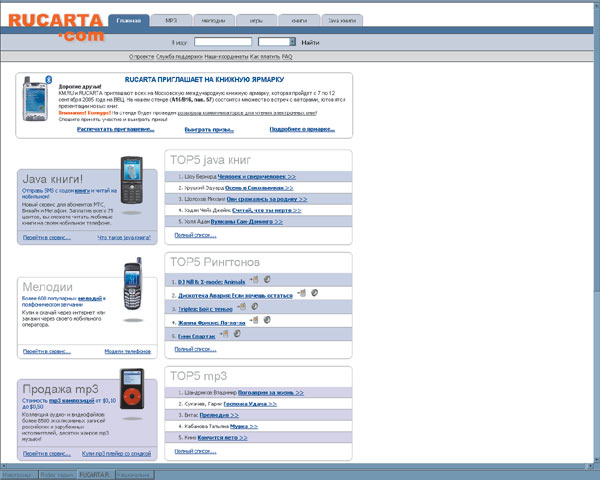The width and height of the screenshot is (600, 480).
Task: Click send-to-phone icon for Triplex ringtone
Action: pyautogui.click(x=241, y=307)
